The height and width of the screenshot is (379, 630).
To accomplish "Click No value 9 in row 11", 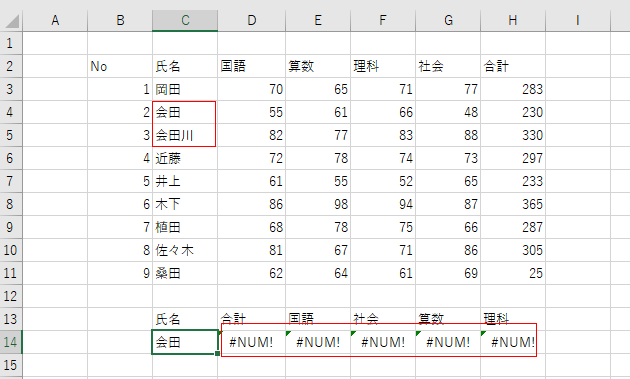I will (120, 273).
